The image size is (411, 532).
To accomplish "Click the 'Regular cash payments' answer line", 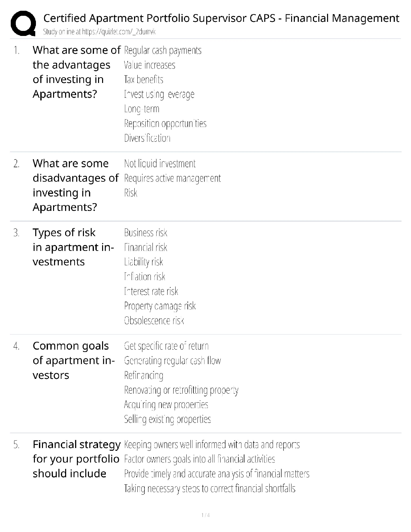I will pyautogui.click(x=163, y=51).
